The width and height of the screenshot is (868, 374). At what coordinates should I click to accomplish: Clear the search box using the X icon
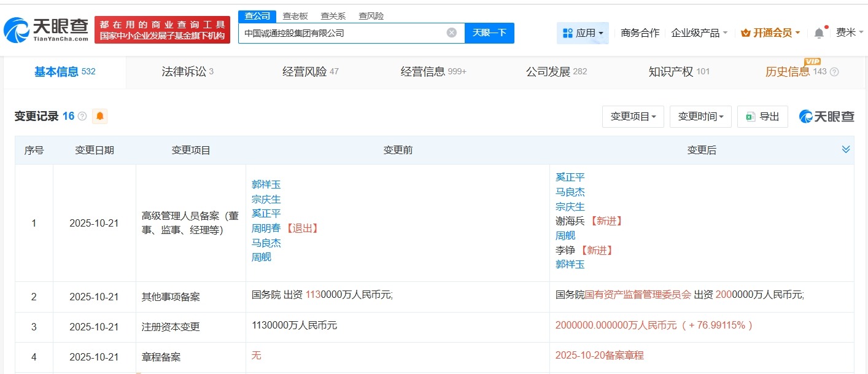(x=451, y=33)
